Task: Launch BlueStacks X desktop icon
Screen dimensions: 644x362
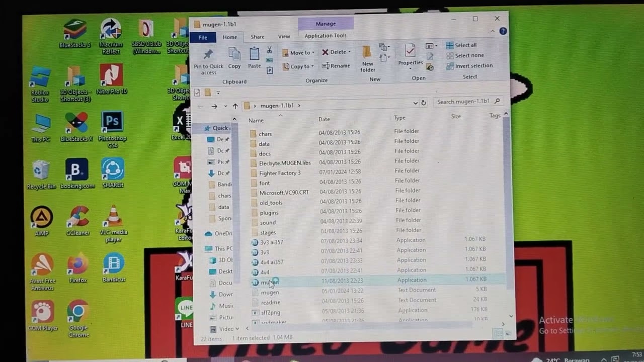Action: coord(76,127)
